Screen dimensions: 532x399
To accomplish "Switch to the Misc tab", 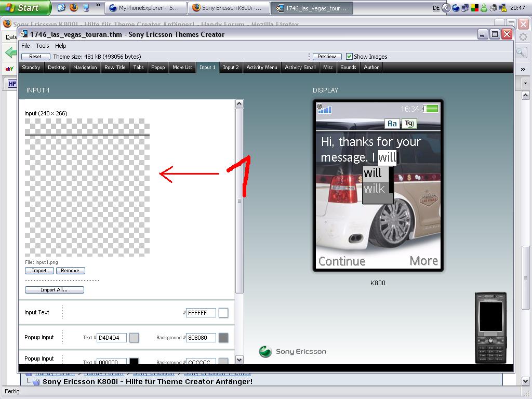I will click(x=328, y=68).
